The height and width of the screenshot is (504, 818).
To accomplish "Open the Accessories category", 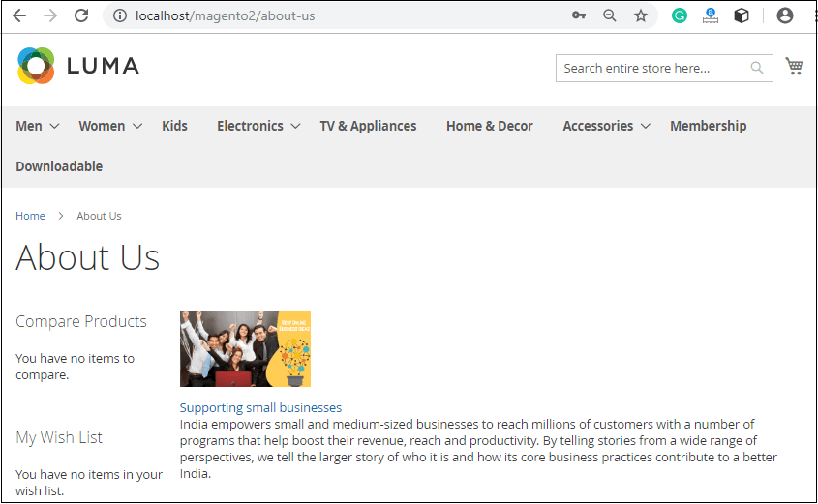I will pyautogui.click(x=598, y=126).
